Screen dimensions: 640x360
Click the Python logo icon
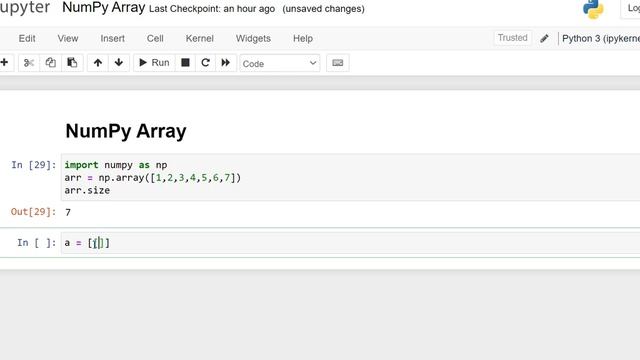pyautogui.click(x=593, y=9)
